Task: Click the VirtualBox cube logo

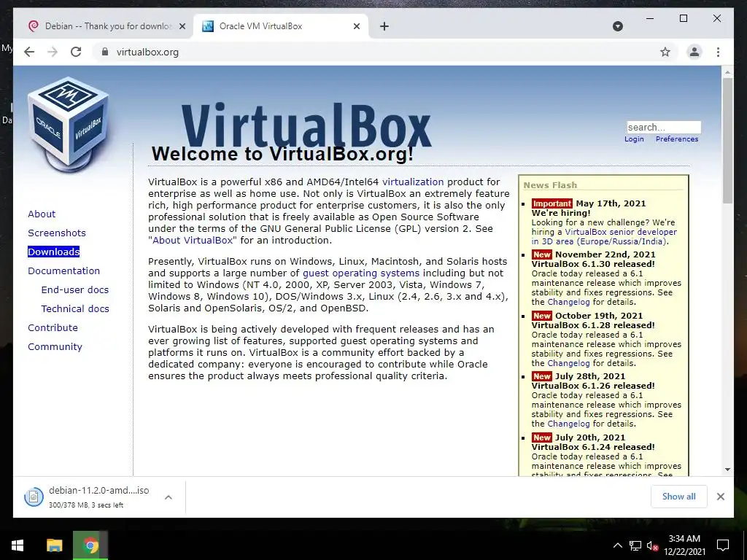Action: (x=69, y=125)
